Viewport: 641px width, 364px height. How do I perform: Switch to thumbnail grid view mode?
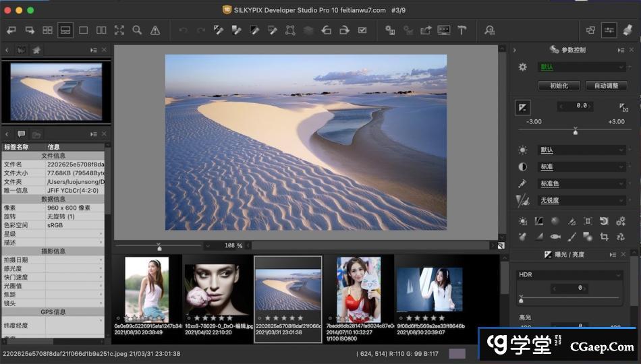point(47,30)
